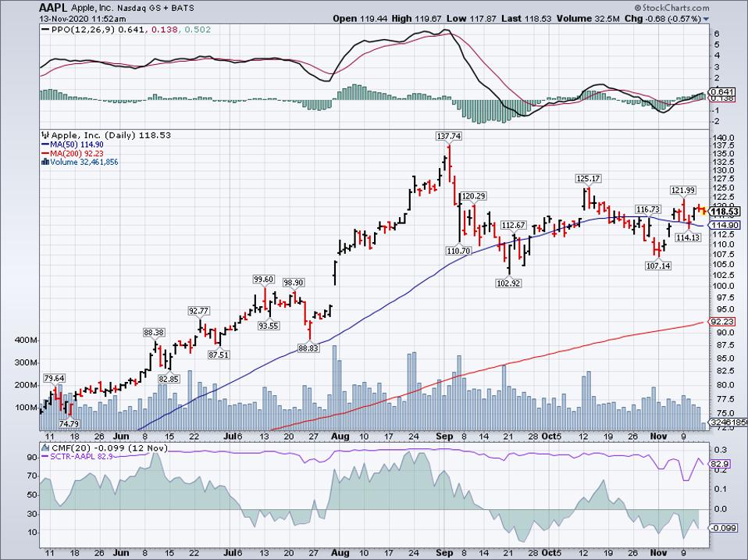Screen dimensions: 748x560
Task: Click the 110.70 low price label
Action: [x=459, y=251]
